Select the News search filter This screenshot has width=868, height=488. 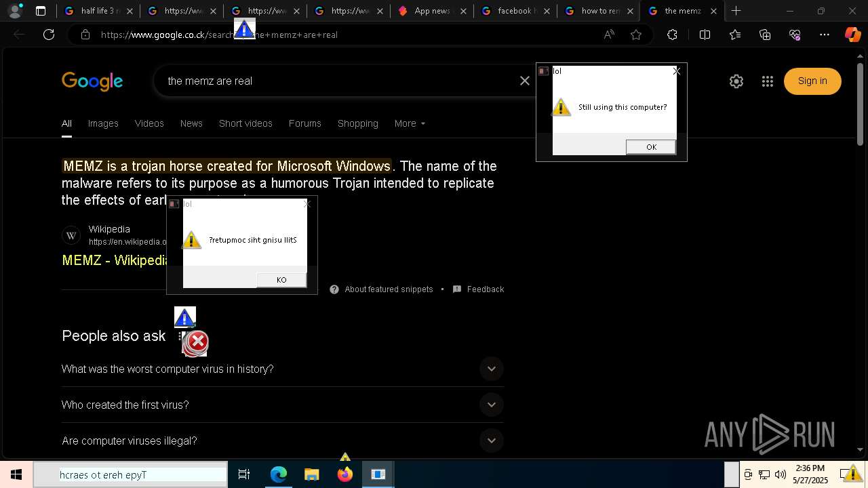[x=191, y=123]
